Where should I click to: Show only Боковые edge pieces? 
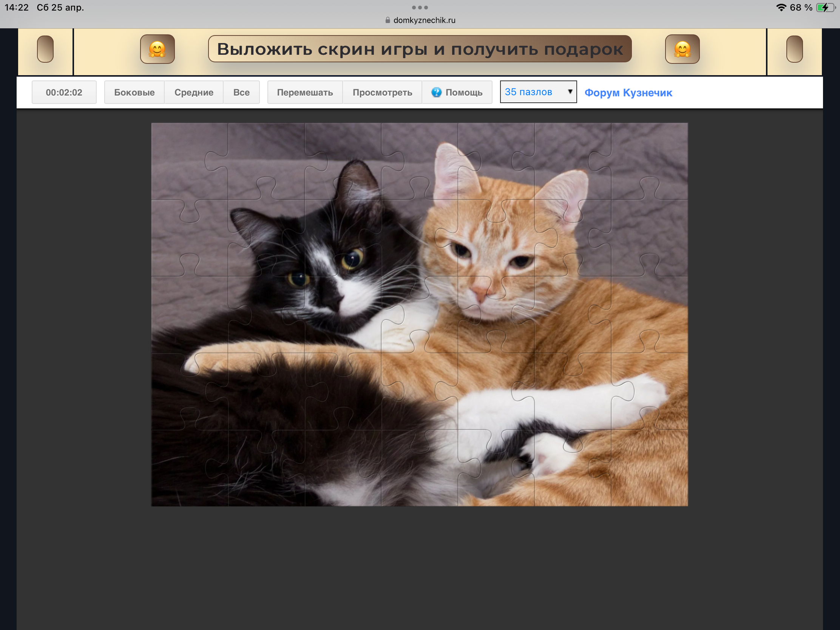[134, 92]
